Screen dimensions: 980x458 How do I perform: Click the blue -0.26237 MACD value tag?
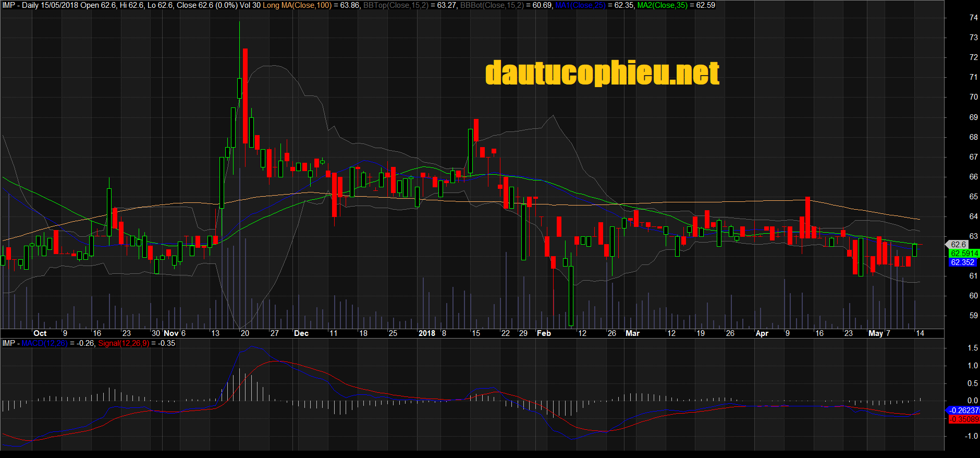(x=963, y=411)
